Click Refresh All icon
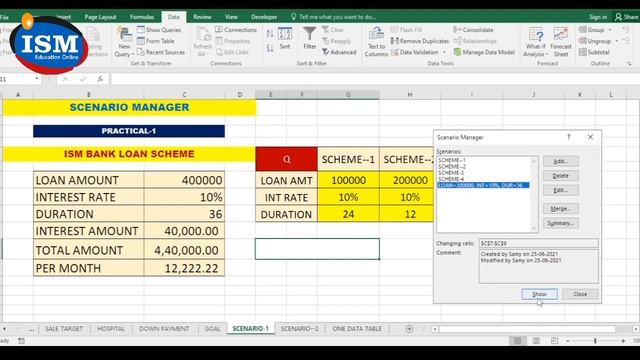 tap(202, 42)
